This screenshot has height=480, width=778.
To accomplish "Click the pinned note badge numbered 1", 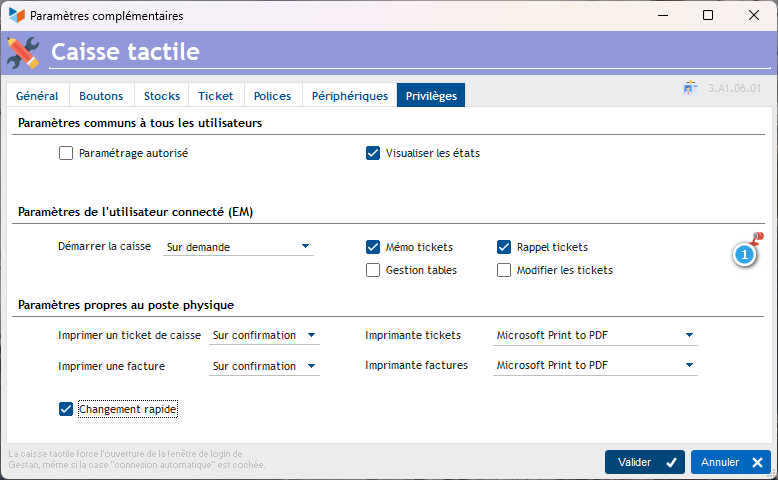I will (x=745, y=255).
